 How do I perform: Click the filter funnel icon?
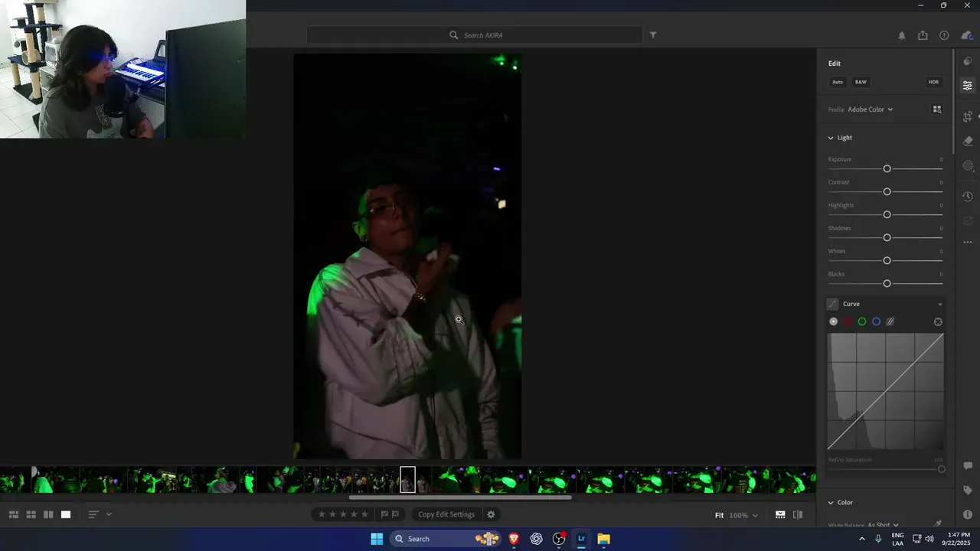pos(653,34)
